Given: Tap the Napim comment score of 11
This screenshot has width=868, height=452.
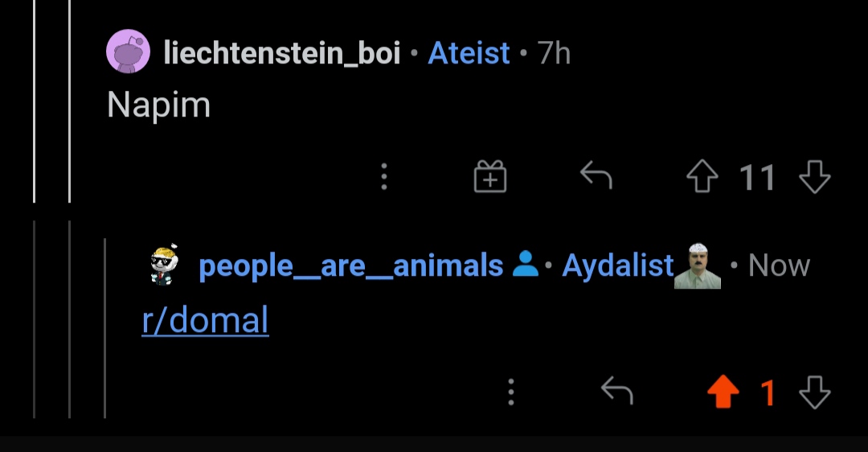Looking at the screenshot, I should point(757,177).
